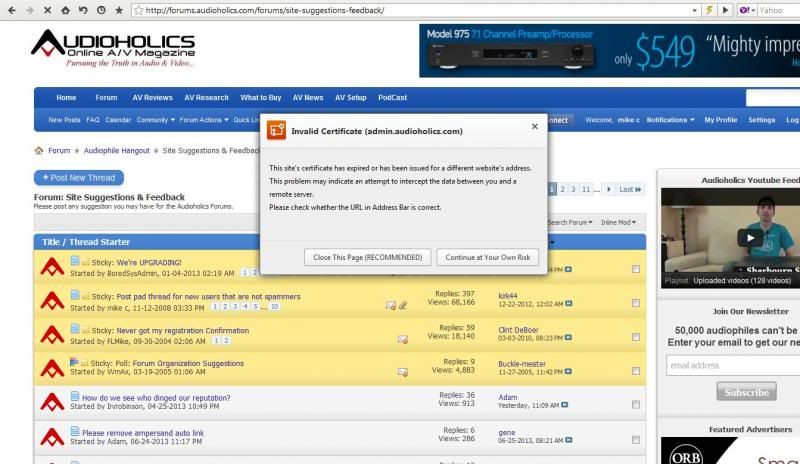Click the filled bookmarks star icon
Image resolution: width=800 pixels, height=464 pixels.
[x=119, y=10]
